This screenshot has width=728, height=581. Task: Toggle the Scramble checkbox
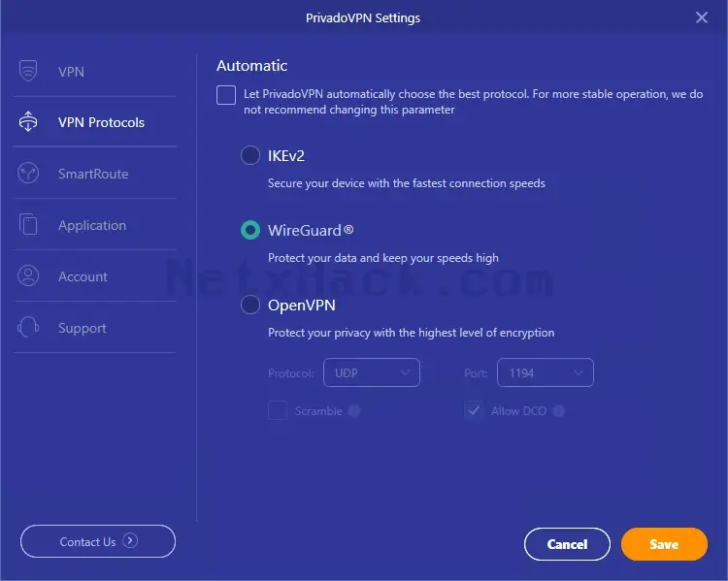(278, 410)
